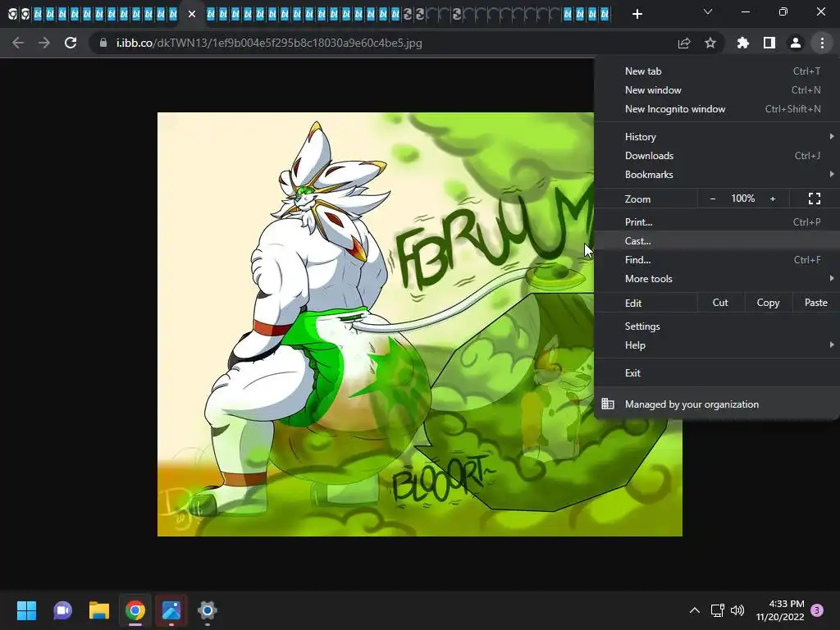Click Managed by your organization
The width and height of the screenshot is (840, 630).
coord(717,404)
